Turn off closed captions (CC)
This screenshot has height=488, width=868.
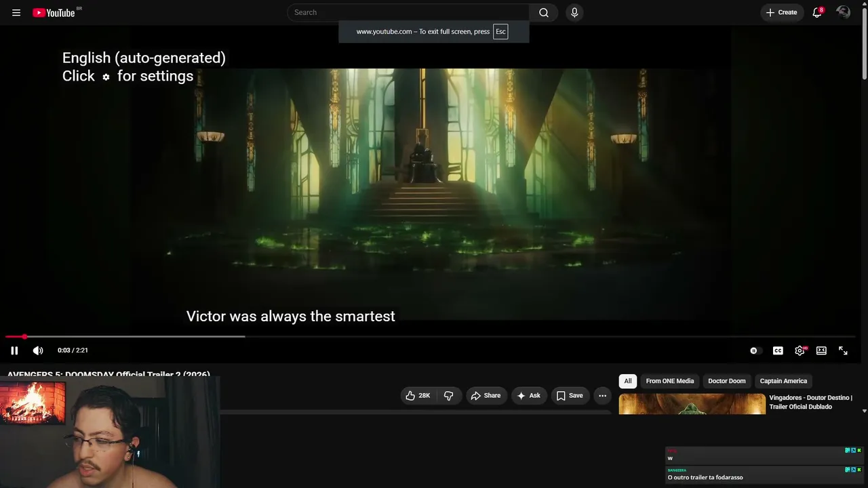(x=778, y=350)
